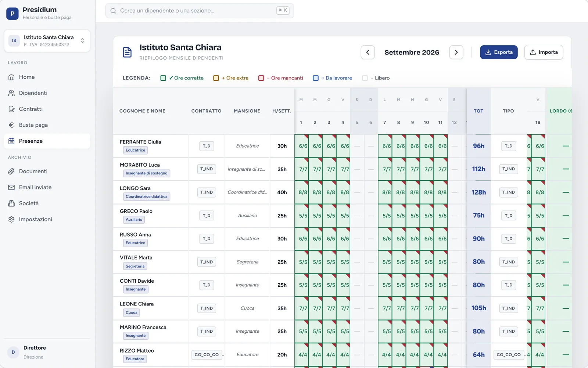Screen dimensions: 588x368
Task: Click Settembre 2026 month label
Action: 412,52
